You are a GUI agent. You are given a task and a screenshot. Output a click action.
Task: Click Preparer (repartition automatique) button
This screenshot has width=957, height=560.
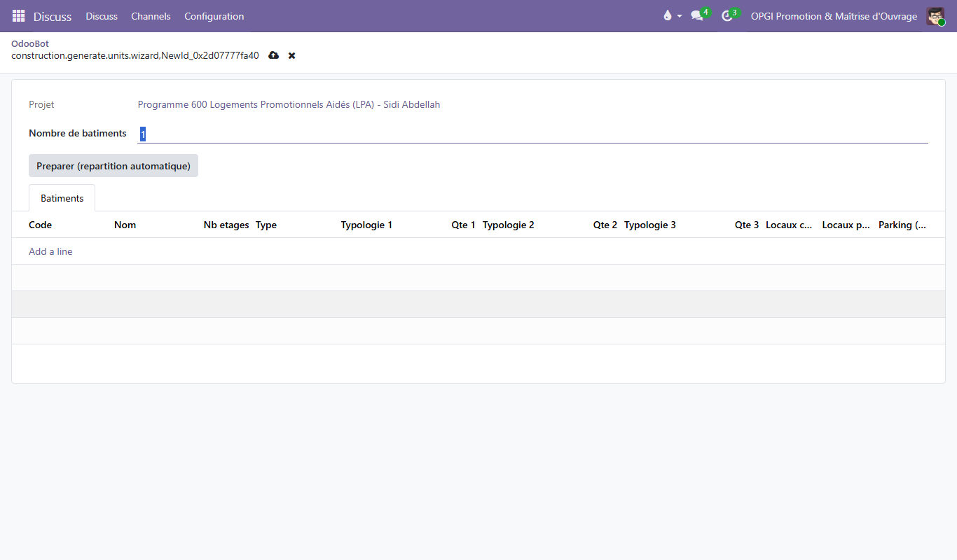113,166
